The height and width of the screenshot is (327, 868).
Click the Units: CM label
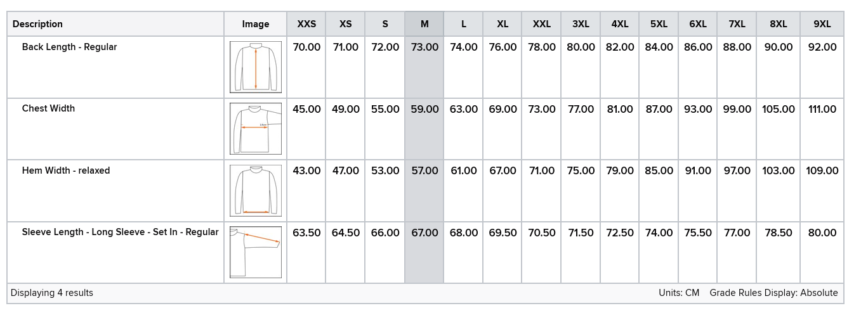pos(679,293)
